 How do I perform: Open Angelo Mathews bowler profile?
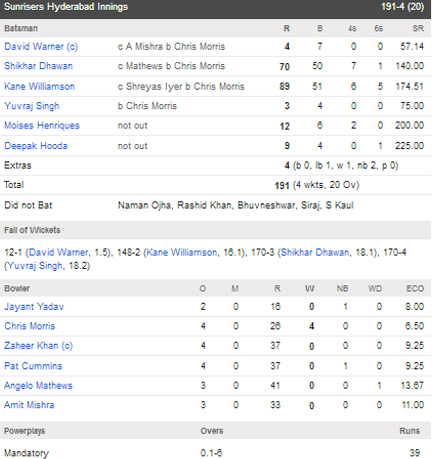(38, 386)
